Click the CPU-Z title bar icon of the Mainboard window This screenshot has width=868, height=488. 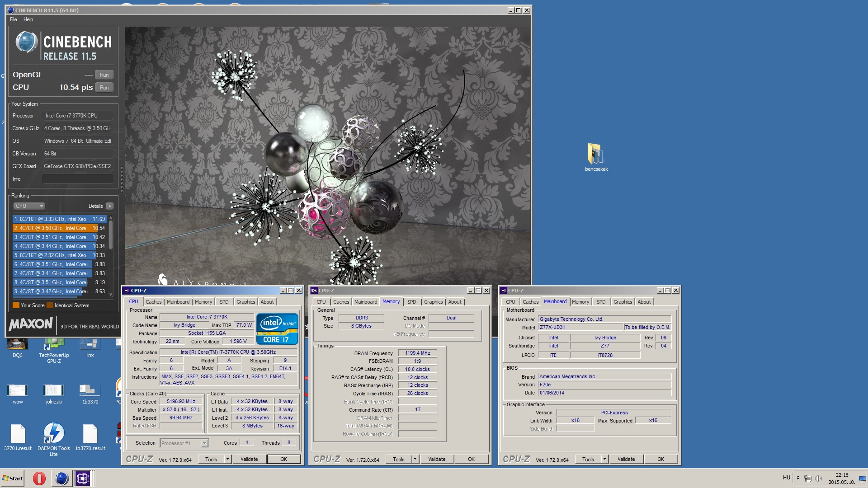(504, 291)
